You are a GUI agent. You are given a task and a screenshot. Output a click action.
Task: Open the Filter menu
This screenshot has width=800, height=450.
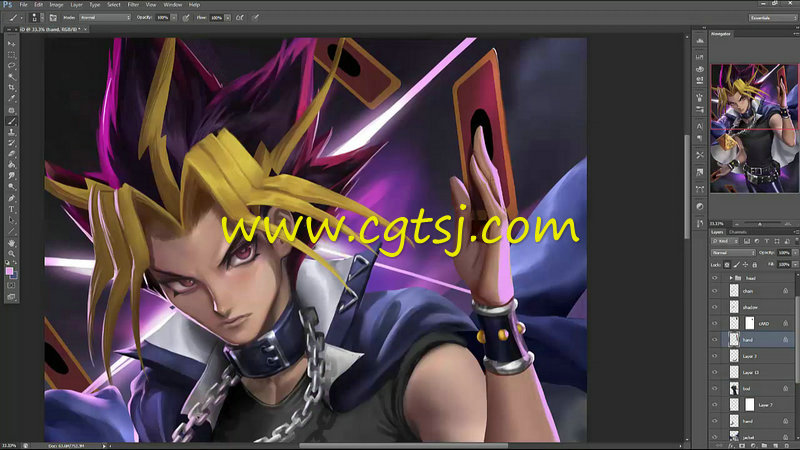click(133, 5)
